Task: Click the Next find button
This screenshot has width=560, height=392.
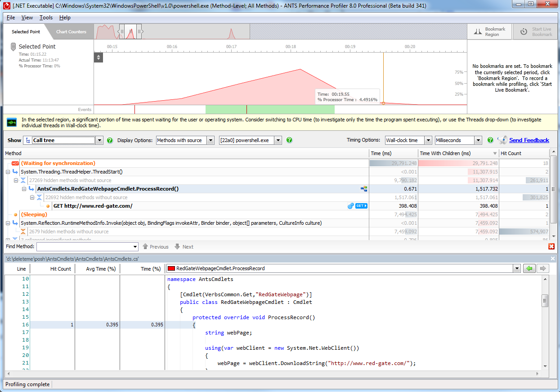Action: (x=184, y=247)
